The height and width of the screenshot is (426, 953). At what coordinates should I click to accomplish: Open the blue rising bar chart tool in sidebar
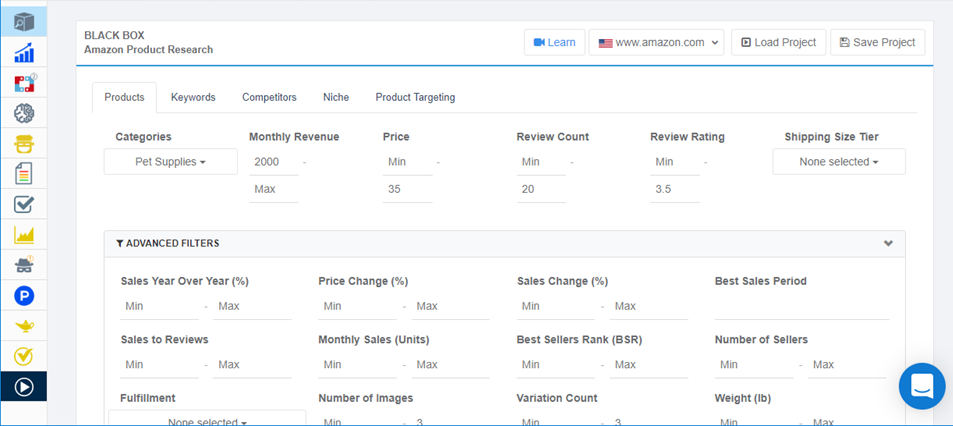click(x=24, y=53)
